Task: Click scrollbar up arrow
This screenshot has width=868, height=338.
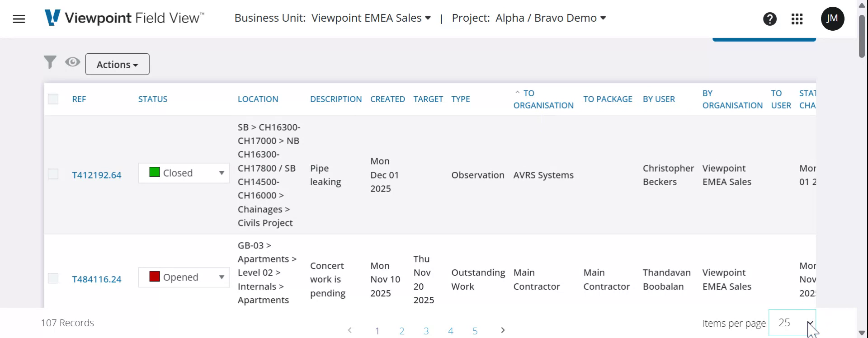Action: pyautogui.click(x=862, y=5)
